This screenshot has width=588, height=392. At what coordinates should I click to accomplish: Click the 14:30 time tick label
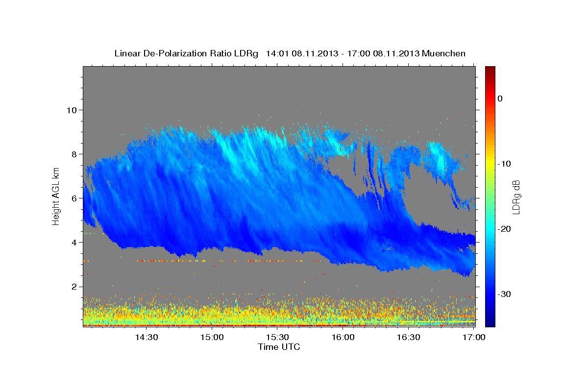[x=147, y=338]
